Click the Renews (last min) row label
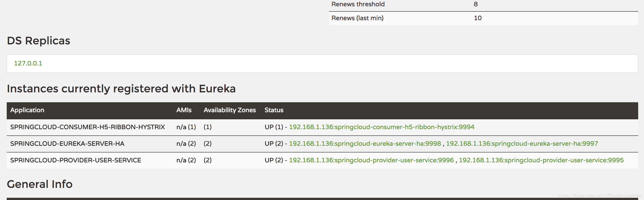This screenshot has height=200, width=644. (x=357, y=18)
